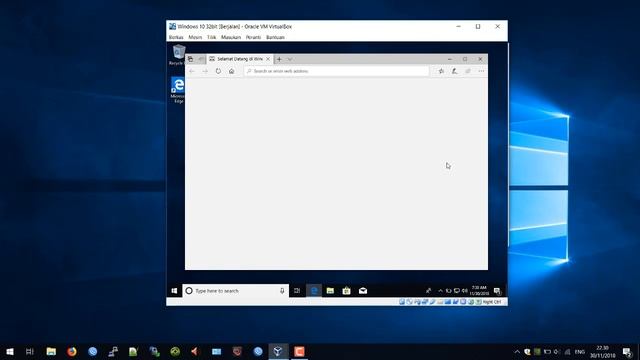The image size is (640, 360).
Task: Go to the Edge home page
Action: coord(231,71)
